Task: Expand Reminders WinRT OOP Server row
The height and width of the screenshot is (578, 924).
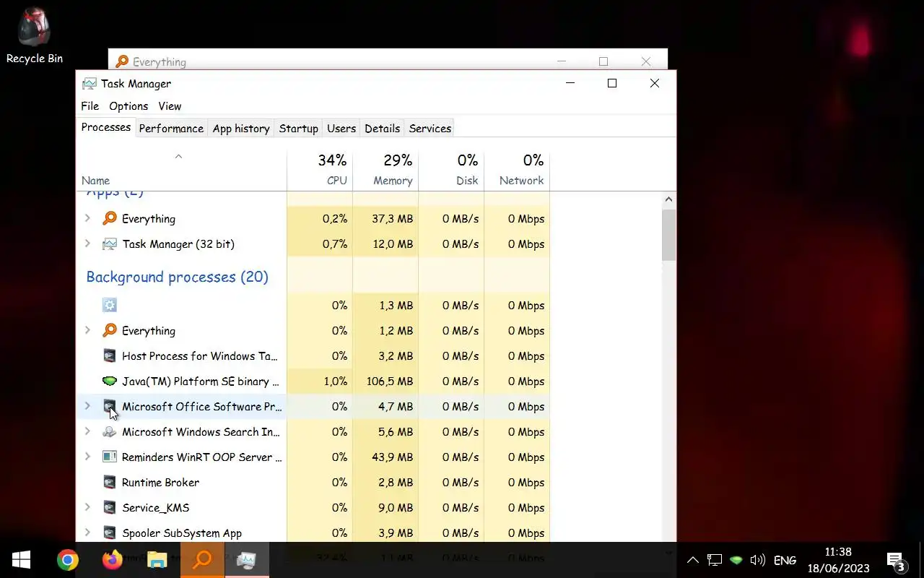Action: pos(87,457)
